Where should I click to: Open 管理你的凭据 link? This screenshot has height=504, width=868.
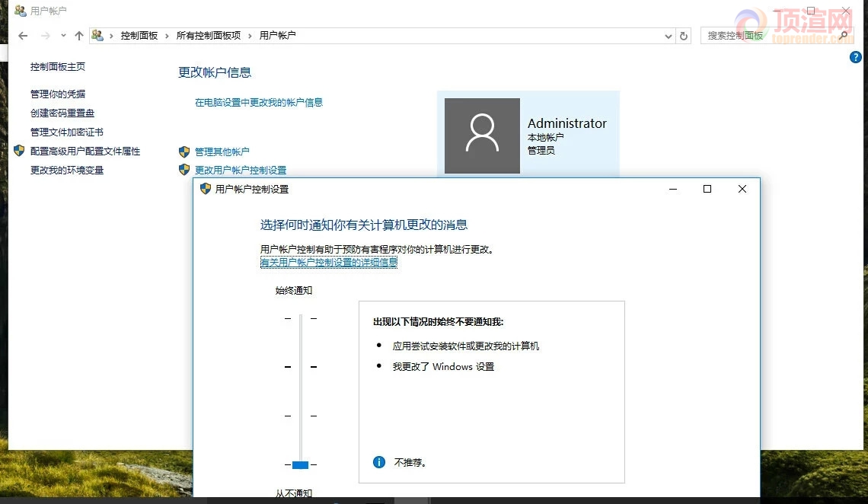pos(58,94)
